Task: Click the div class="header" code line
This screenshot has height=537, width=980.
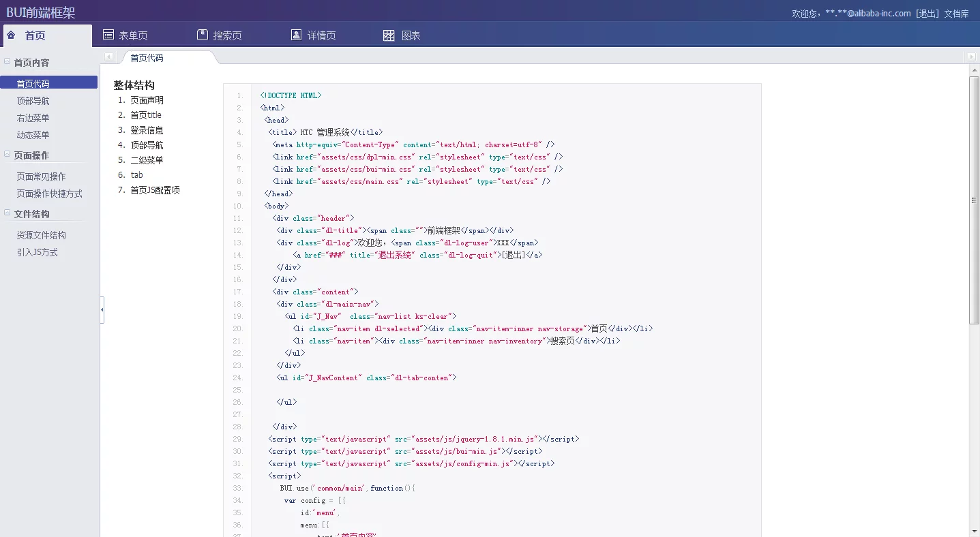Action: 313,218
